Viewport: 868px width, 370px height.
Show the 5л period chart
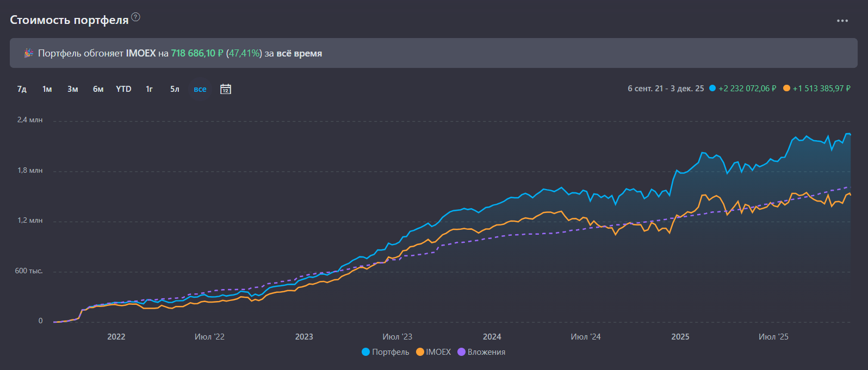tap(175, 89)
